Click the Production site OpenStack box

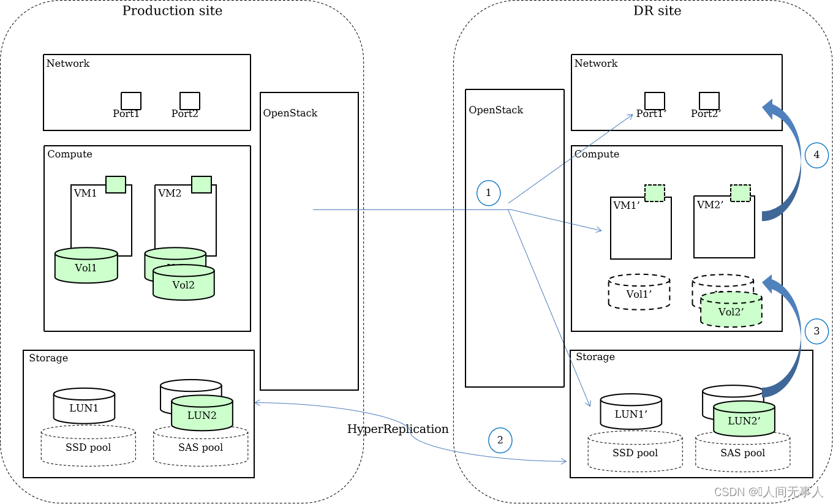[309, 241]
